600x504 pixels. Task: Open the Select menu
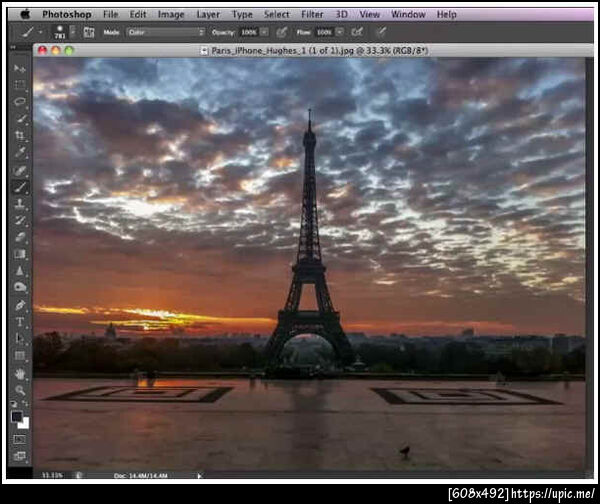tap(276, 15)
